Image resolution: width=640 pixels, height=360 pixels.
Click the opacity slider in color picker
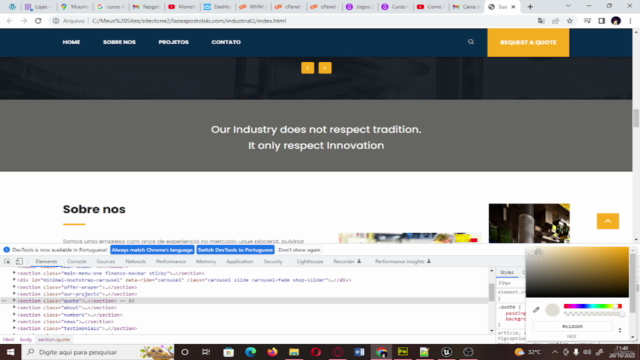(593, 313)
